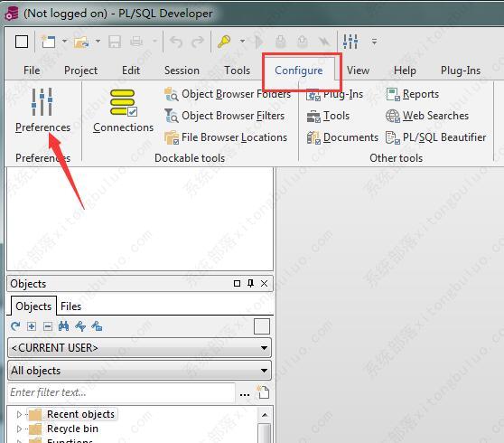This screenshot has height=443, width=504.
Task: Open Reports configuration
Action: point(412,94)
